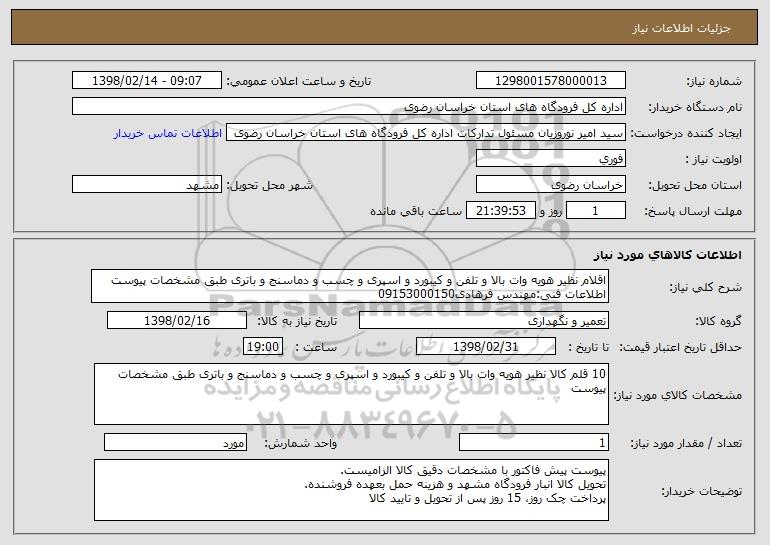Click the remaining days field showing 1

point(596,211)
